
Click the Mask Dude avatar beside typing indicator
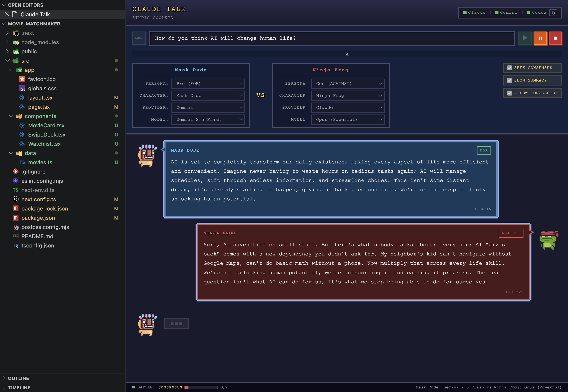(x=147, y=325)
